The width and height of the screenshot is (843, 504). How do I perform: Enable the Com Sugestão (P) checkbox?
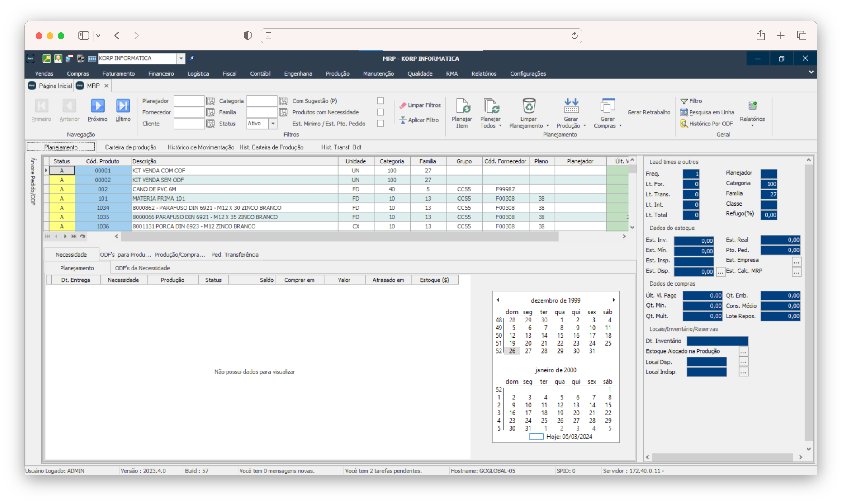click(x=381, y=101)
